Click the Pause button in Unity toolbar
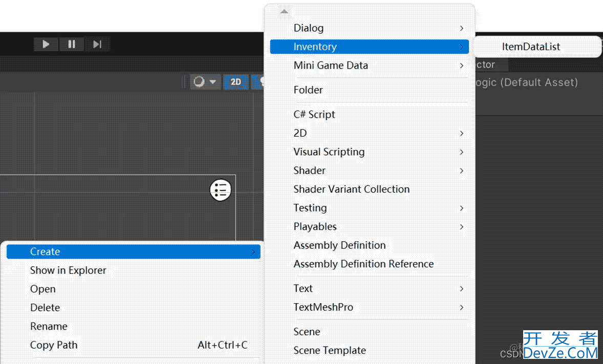The width and height of the screenshot is (603, 364). tap(72, 44)
